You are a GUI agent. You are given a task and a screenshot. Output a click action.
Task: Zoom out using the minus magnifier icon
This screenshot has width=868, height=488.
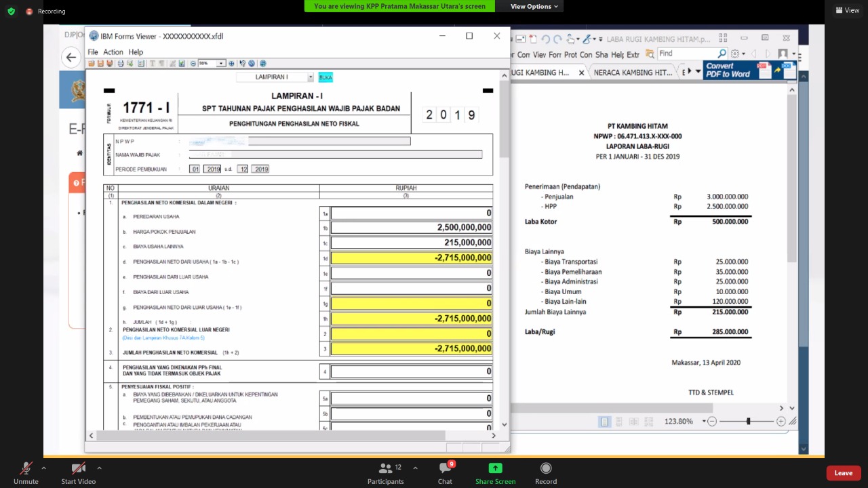pyautogui.click(x=193, y=64)
